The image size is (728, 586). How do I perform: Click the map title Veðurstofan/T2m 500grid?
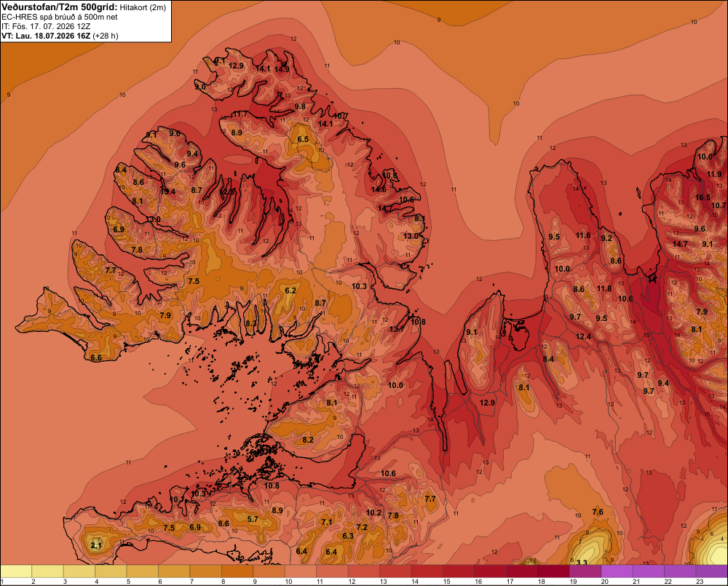(x=59, y=7)
